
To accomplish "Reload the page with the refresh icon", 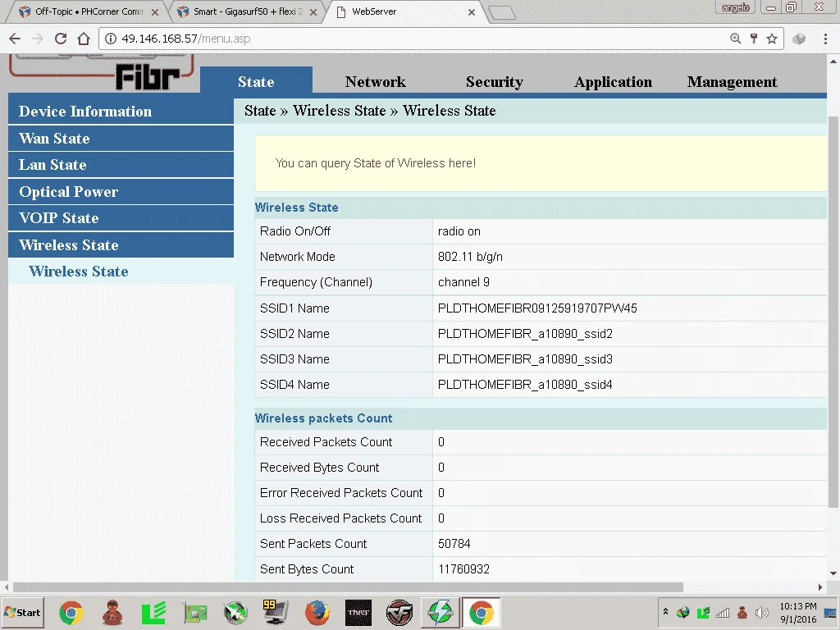I will pos(61,39).
